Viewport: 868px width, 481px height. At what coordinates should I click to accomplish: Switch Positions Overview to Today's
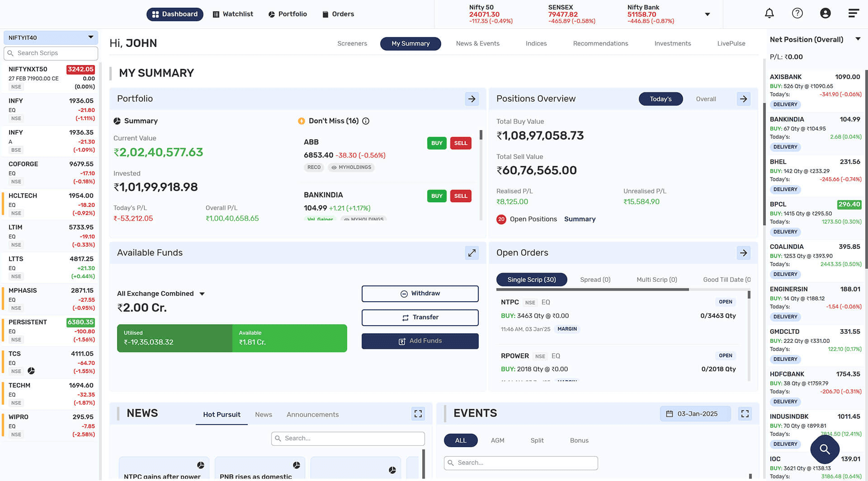(660, 99)
